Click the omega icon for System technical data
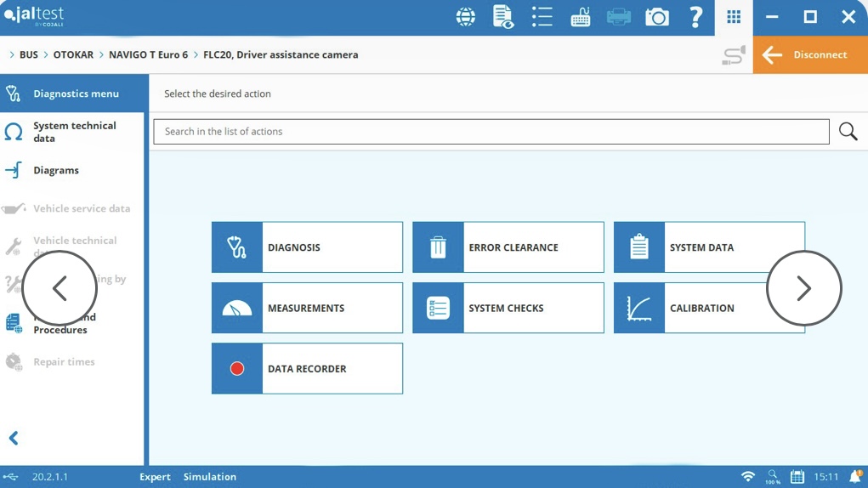This screenshot has width=868, height=488. click(14, 132)
